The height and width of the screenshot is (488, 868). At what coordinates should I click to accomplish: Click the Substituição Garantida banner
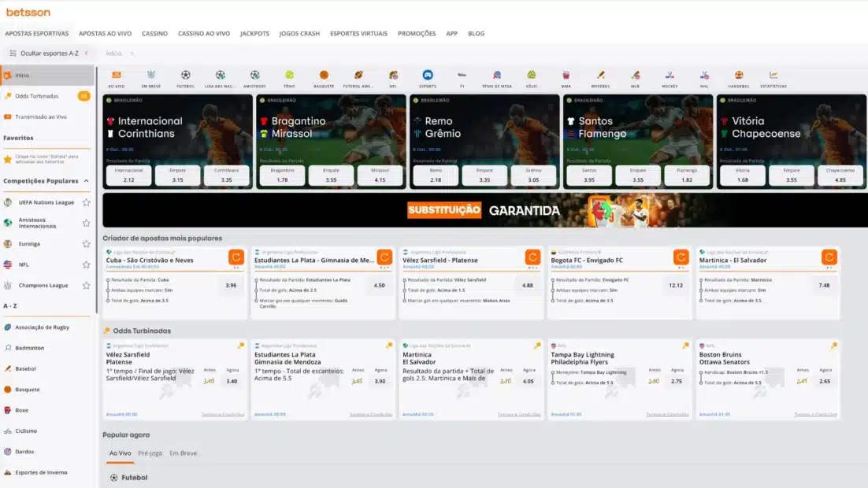pos(485,210)
